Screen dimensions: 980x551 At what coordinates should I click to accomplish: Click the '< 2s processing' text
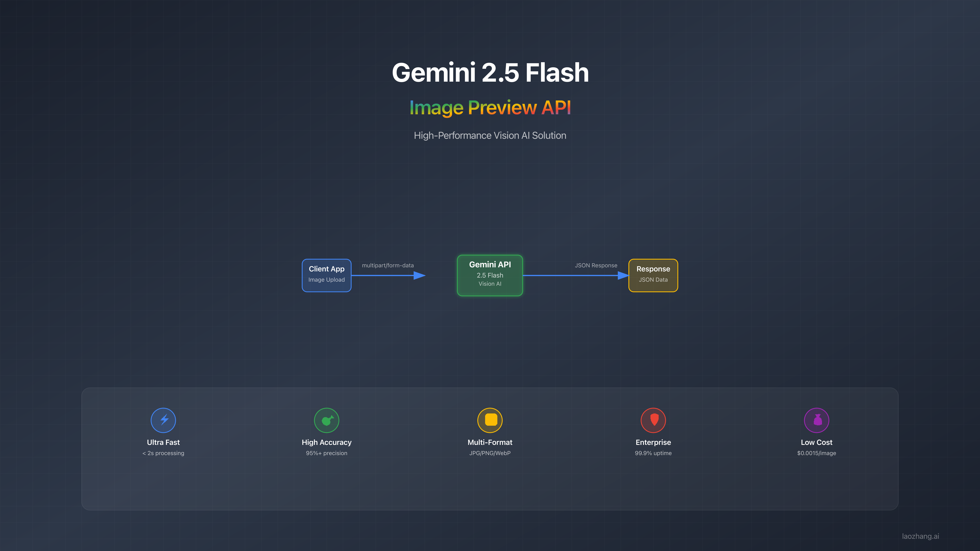163,453
